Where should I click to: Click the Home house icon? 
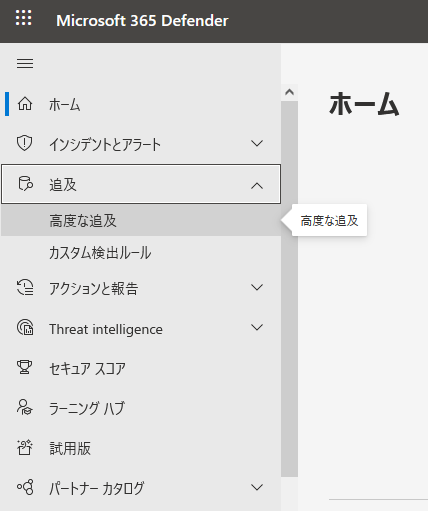point(25,104)
